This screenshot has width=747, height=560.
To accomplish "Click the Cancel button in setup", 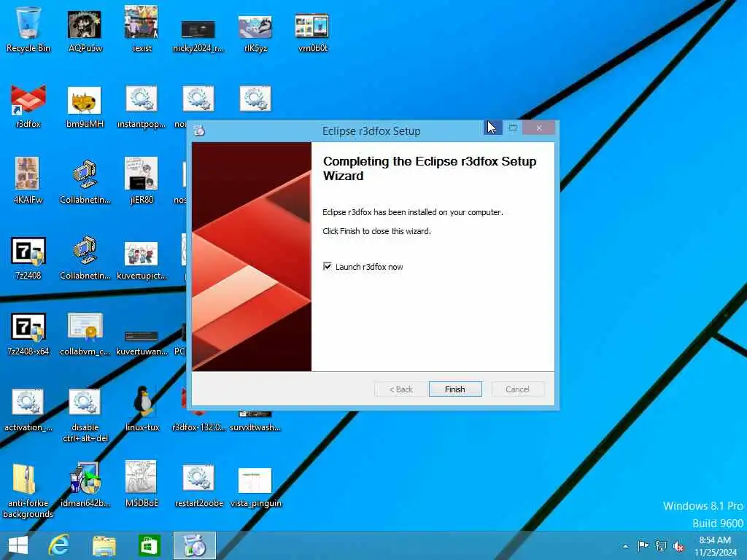I will (517, 389).
